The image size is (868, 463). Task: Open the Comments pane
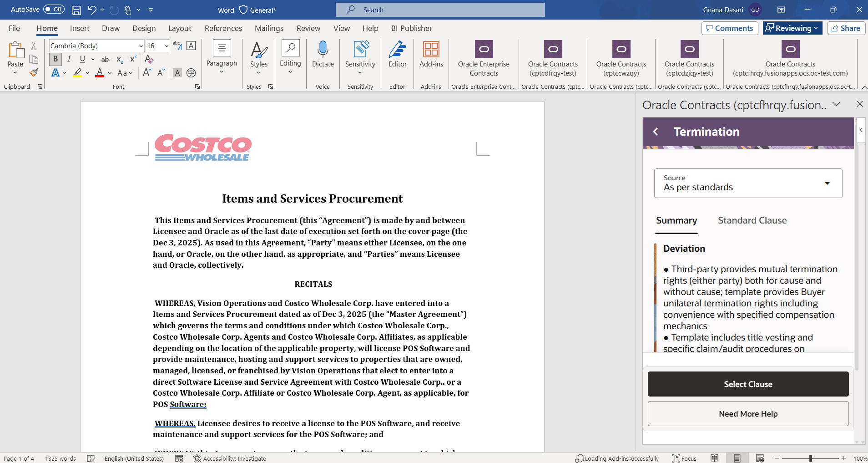click(730, 28)
